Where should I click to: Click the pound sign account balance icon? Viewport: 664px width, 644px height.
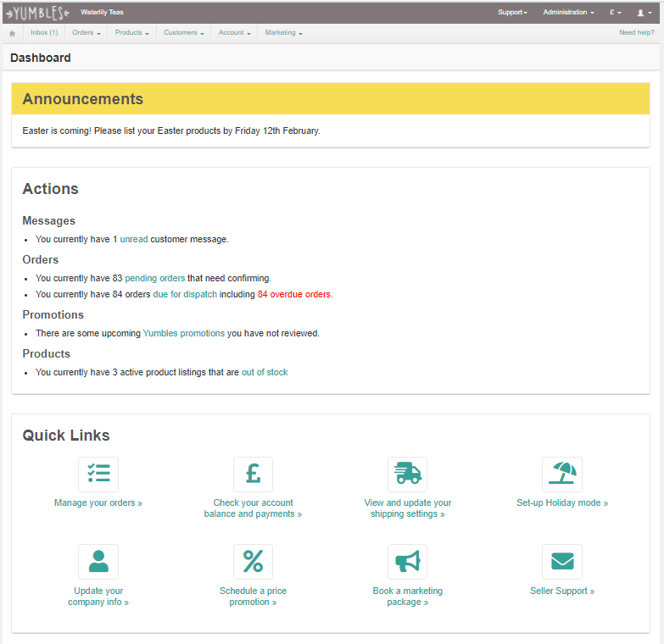click(x=253, y=474)
